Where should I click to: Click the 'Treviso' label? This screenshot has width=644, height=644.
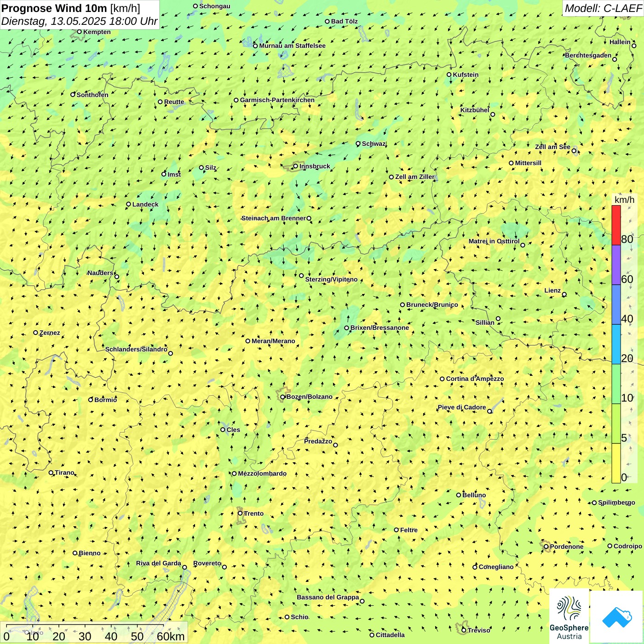pos(479,630)
